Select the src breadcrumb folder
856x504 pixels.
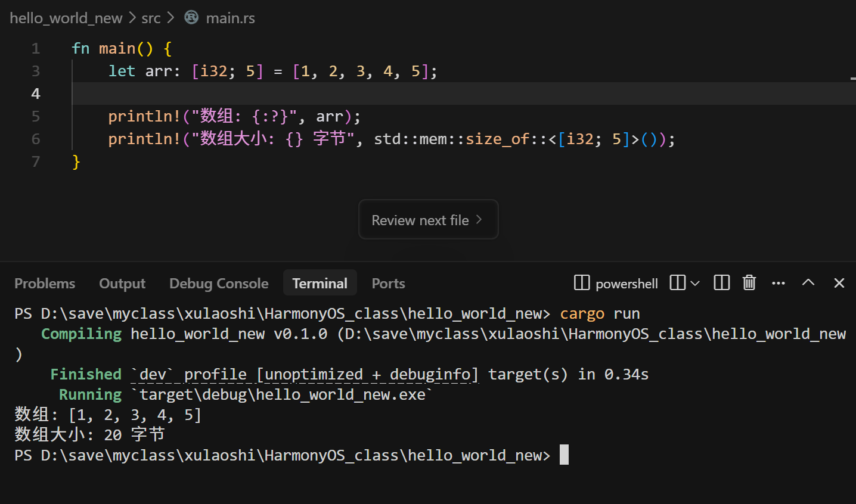[x=151, y=18]
